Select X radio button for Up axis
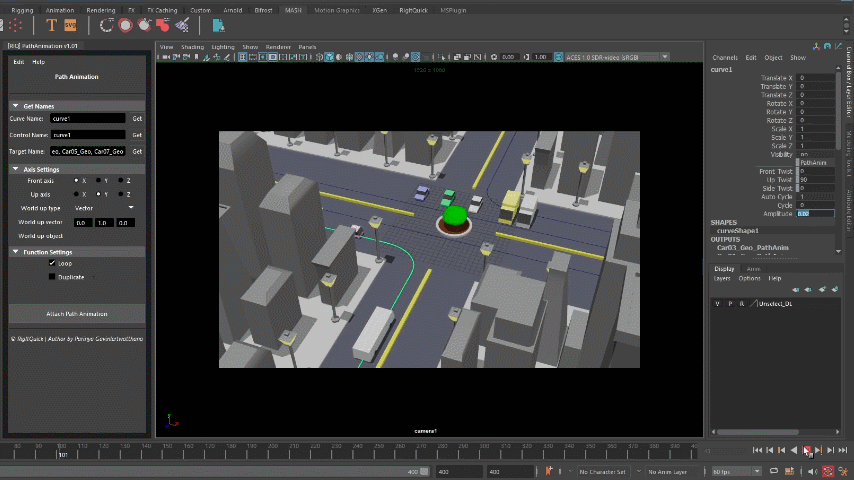This screenshot has height=480, width=854. click(76, 194)
